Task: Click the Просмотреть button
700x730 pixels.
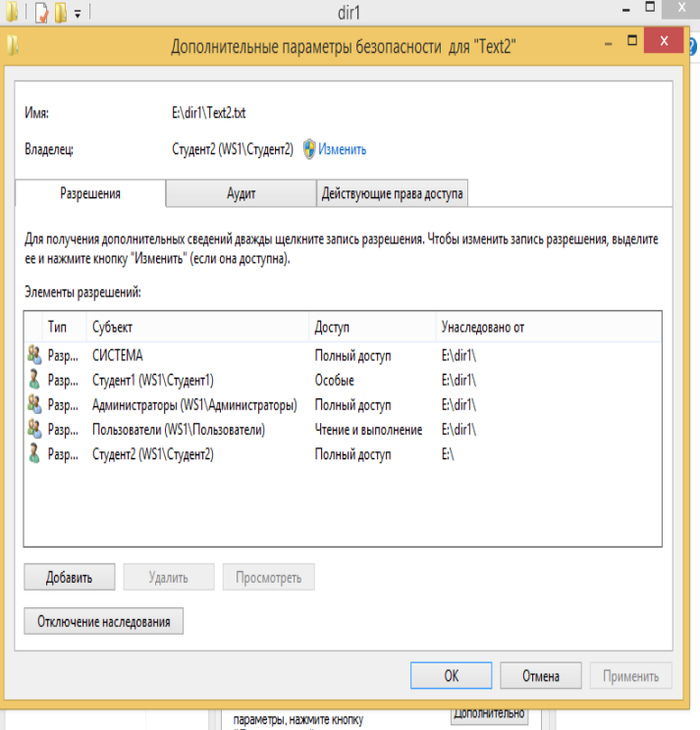Action: pos(269,577)
